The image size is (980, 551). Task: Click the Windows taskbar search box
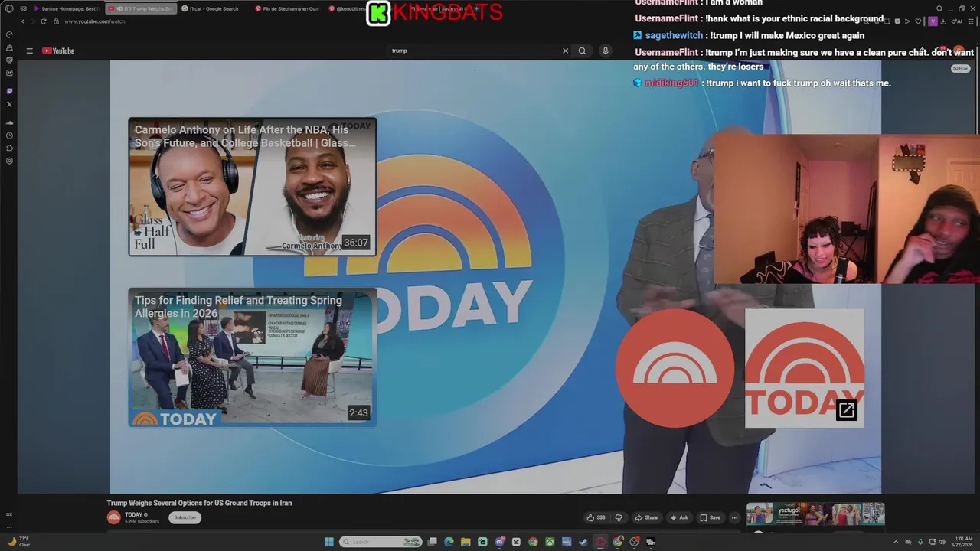coord(381,542)
